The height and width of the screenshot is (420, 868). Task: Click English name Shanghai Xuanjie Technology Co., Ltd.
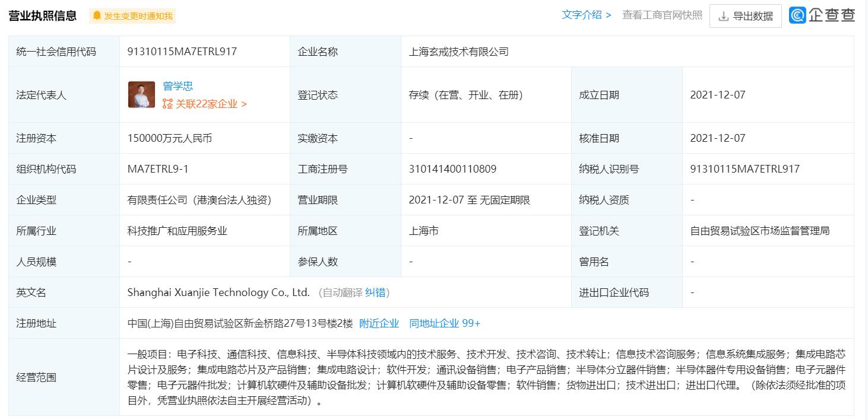pyautogui.click(x=218, y=292)
